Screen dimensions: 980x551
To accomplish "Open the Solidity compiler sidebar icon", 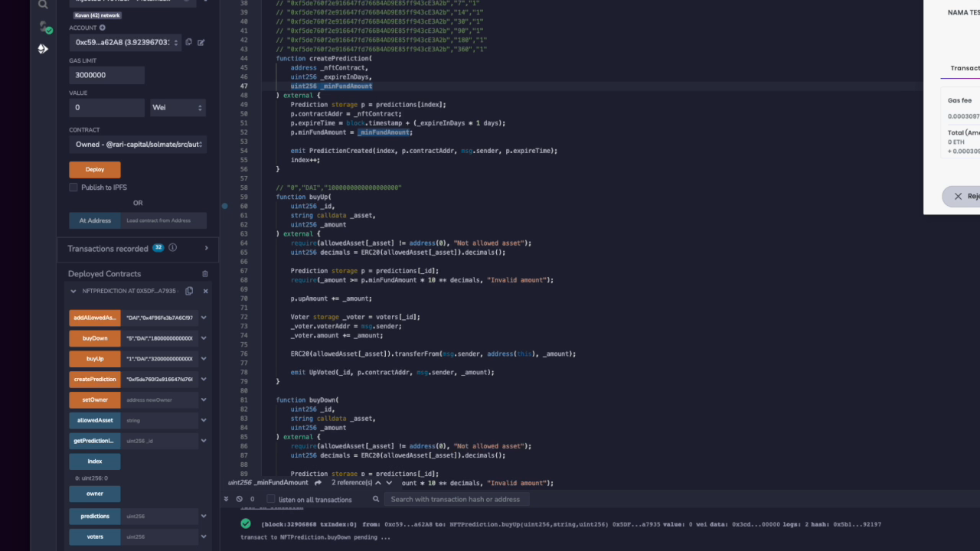I will pos(44,27).
